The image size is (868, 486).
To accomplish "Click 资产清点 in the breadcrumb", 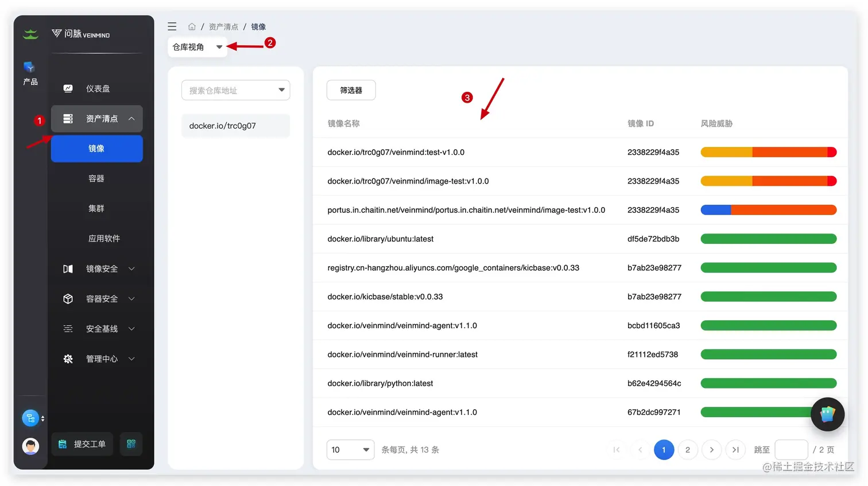I will click(x=223, y=27).
